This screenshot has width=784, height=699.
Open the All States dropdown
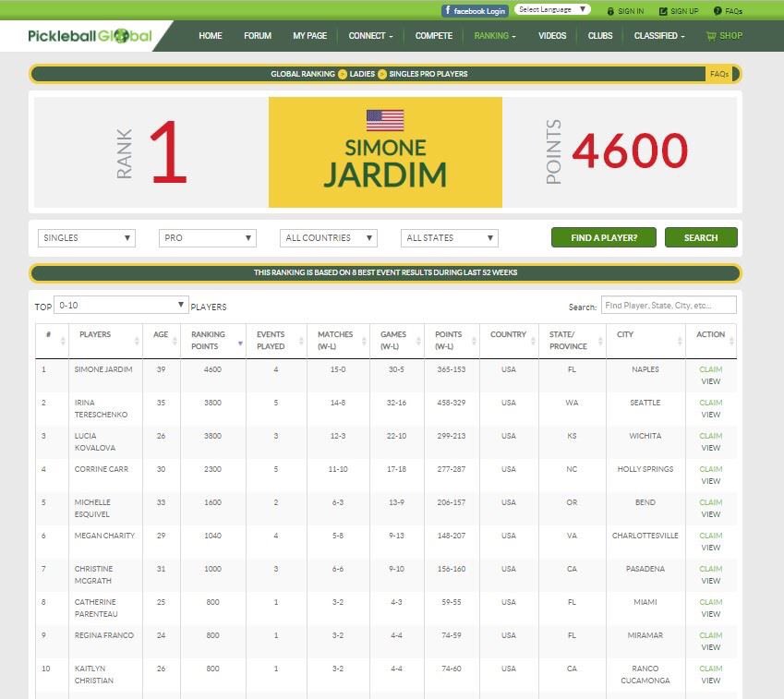[x=450, y=238]
